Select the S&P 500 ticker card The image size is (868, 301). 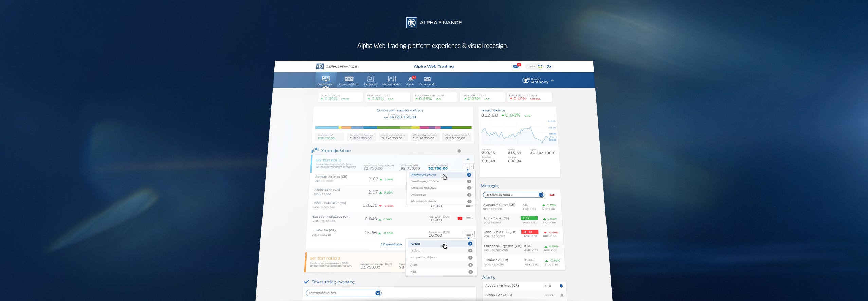pyautogui.click(x=482, y=97)
